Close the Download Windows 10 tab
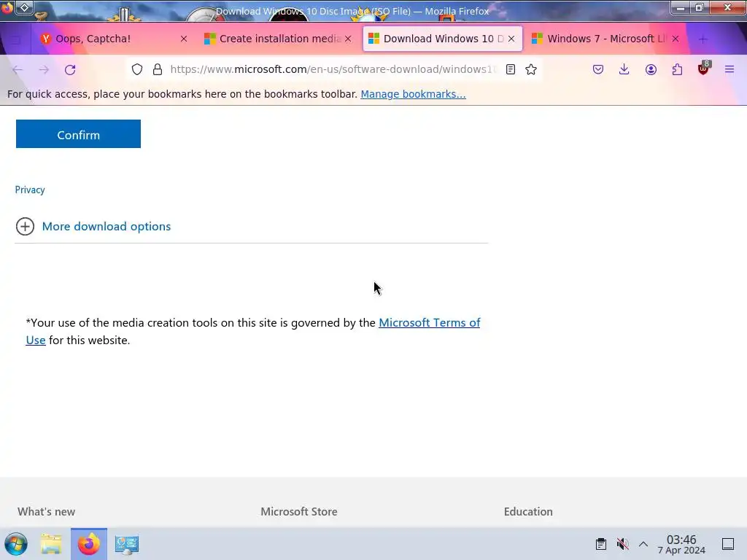The image size is (747, 560). [511, 39]
